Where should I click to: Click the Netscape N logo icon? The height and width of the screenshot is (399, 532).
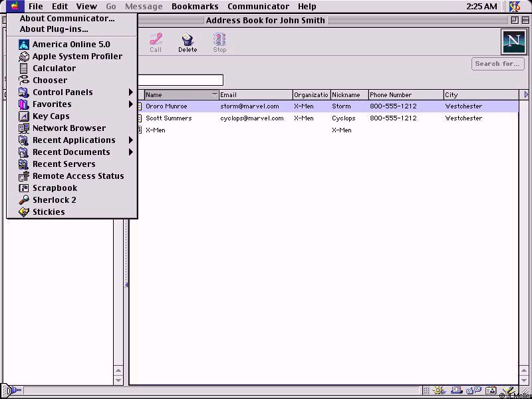click(513, 42)
